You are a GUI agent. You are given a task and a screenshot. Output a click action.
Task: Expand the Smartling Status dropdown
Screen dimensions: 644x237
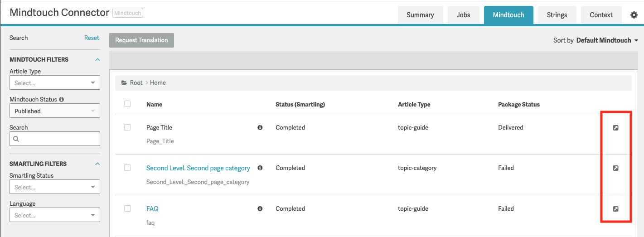tap(54, 187)
